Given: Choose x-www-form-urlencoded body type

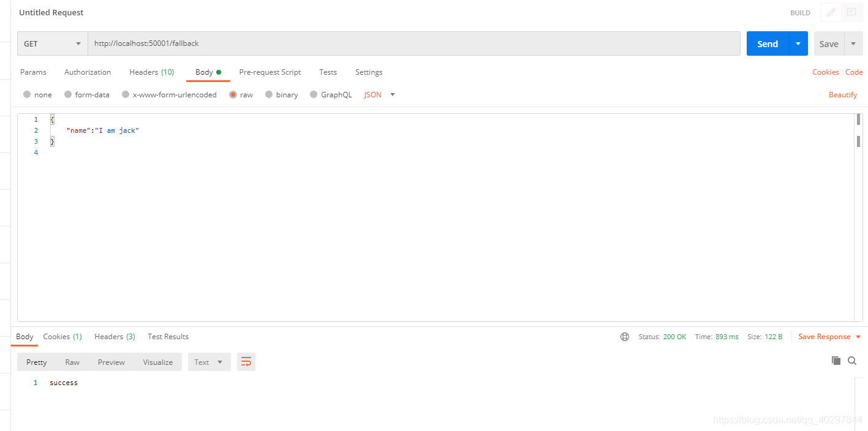Looking at the screenshot, I should click(x=126, y=94).
